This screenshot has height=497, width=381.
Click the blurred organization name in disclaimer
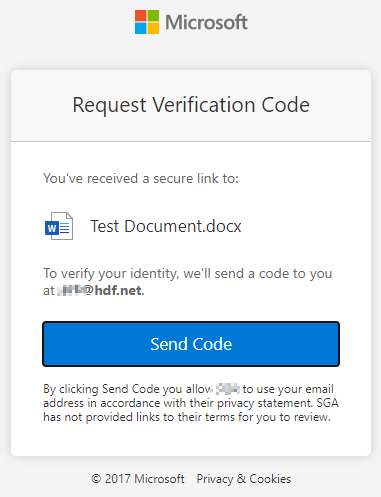point(228,389)
